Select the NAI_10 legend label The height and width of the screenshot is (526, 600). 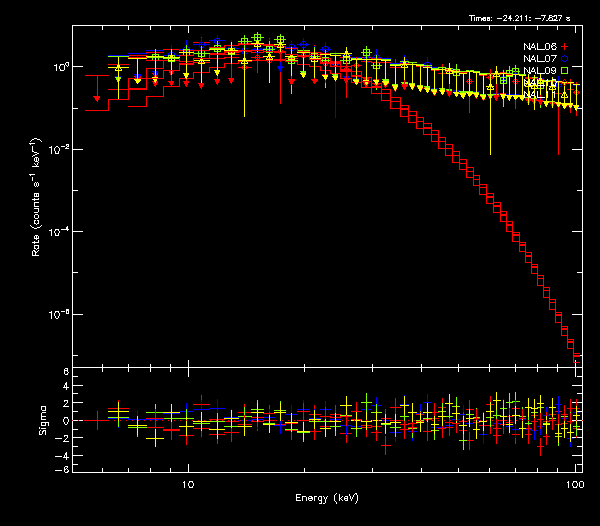pyautogui.click(x=541, y=83)
